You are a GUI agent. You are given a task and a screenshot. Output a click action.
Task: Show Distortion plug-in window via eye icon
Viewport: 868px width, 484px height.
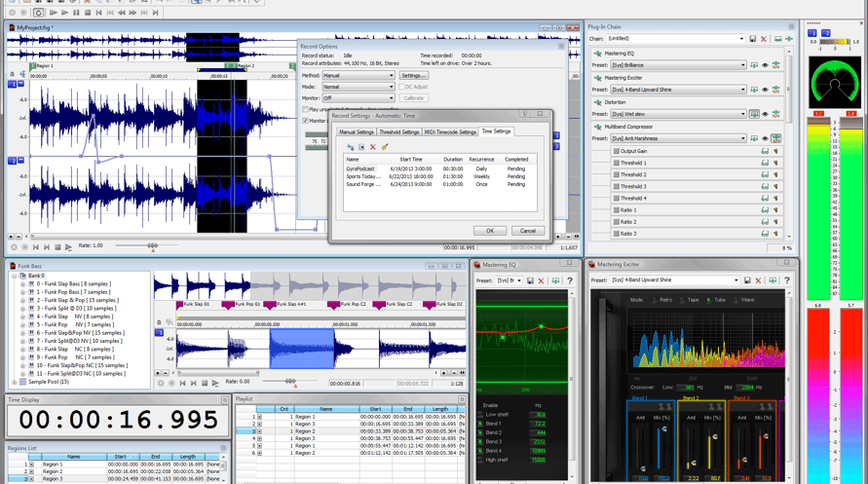pyautogui.click(x=765, y=114)
